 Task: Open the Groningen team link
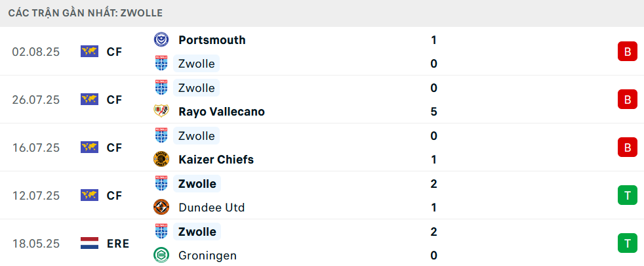[207, 255]
